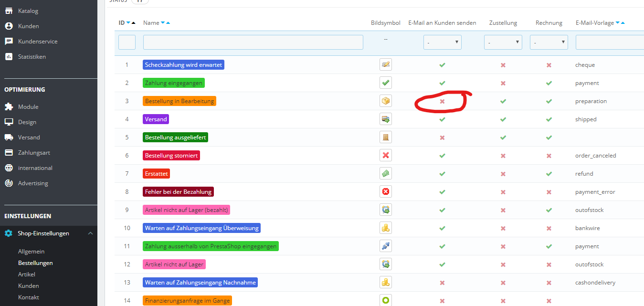
Task: Toggle Zustellung checkmark for Versand row
Action: coord(503,119)
